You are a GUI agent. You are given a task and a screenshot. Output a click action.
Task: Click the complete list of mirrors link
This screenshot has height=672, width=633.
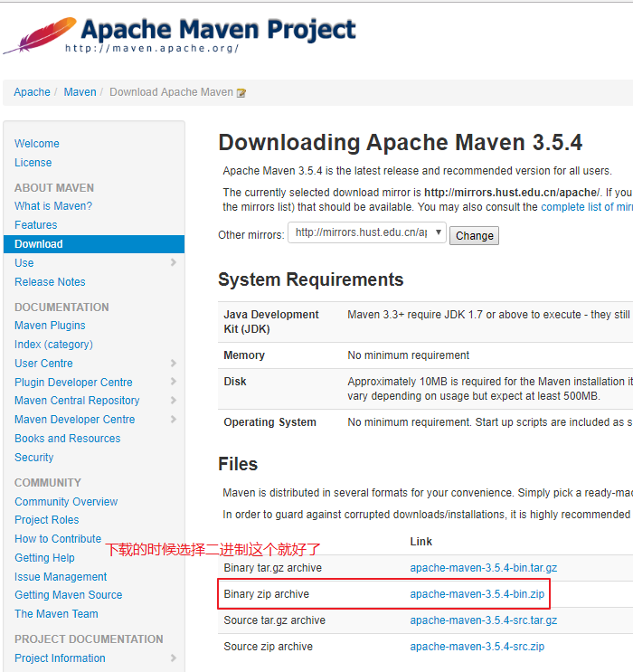(x=587, y=207)
